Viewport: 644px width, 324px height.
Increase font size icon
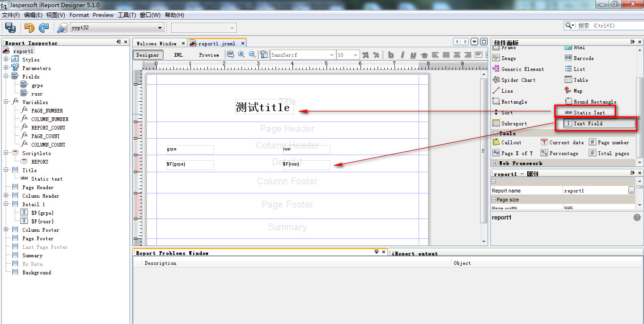click(x=365, y=55)
